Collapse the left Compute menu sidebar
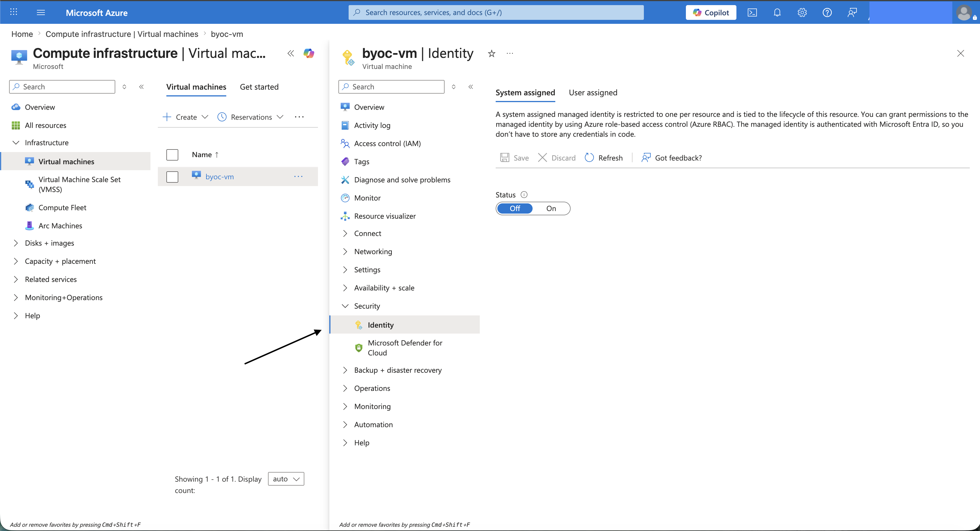The image size is (980, 531). (x=142, y=87)
